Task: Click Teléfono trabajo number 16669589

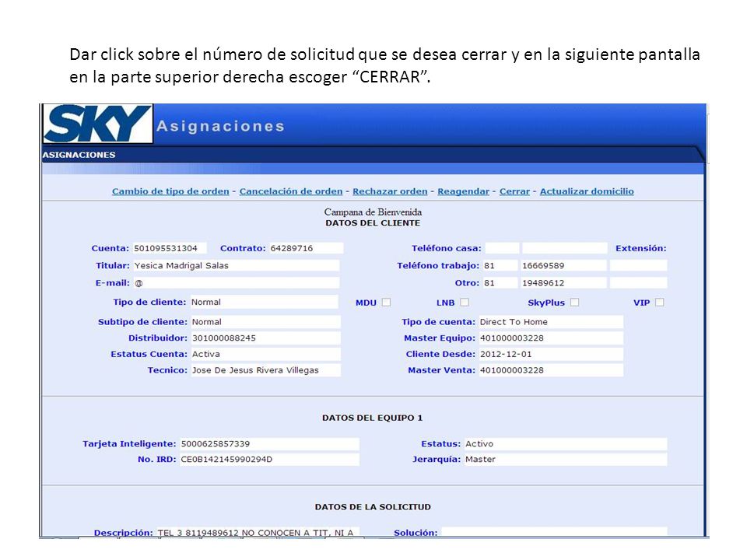Action: pyautogui.click(x=563, y=266)
